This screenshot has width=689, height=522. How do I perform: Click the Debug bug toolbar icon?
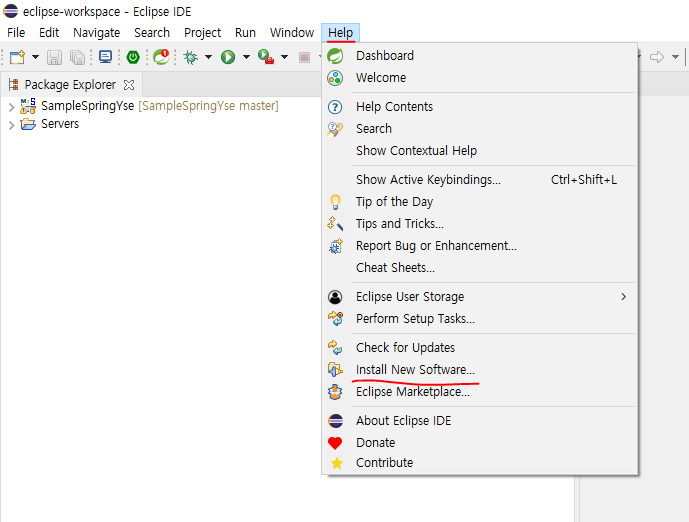190,57
